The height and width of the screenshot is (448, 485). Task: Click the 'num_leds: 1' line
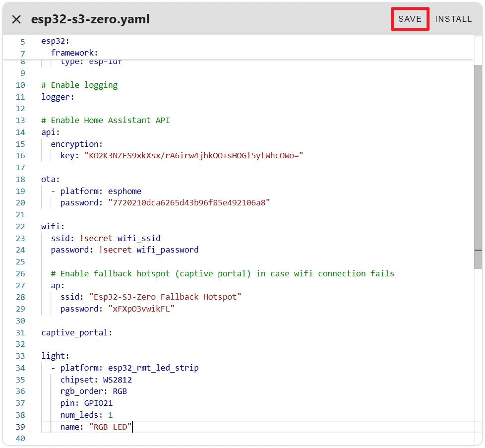pyautogui.click(x=87, y=415)
